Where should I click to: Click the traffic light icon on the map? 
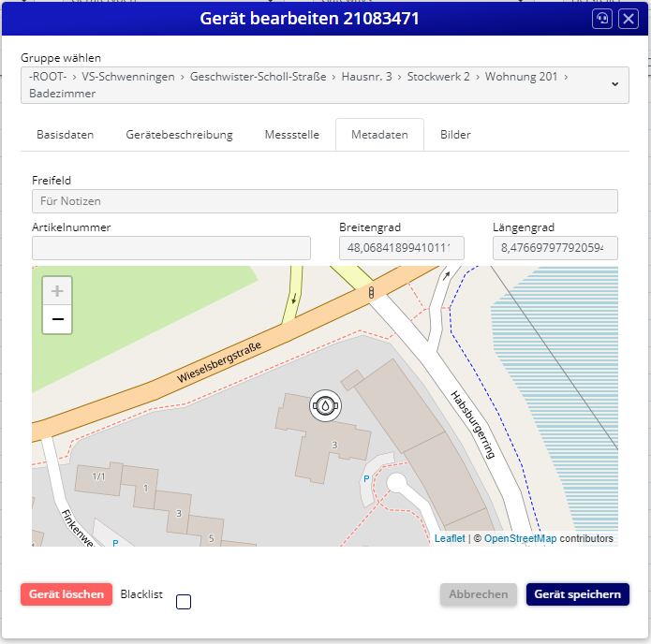[372, 293]
